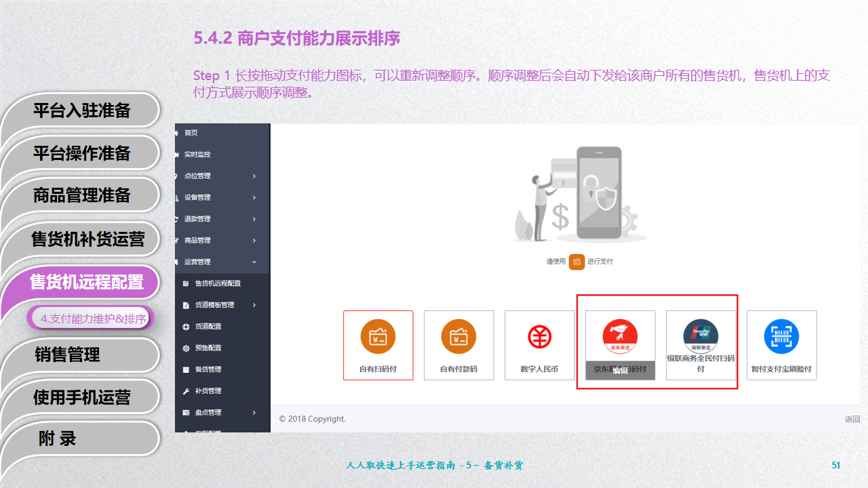Go to 销售管理 slide section
Screen dimensions: 868x488
pos(68,354)
